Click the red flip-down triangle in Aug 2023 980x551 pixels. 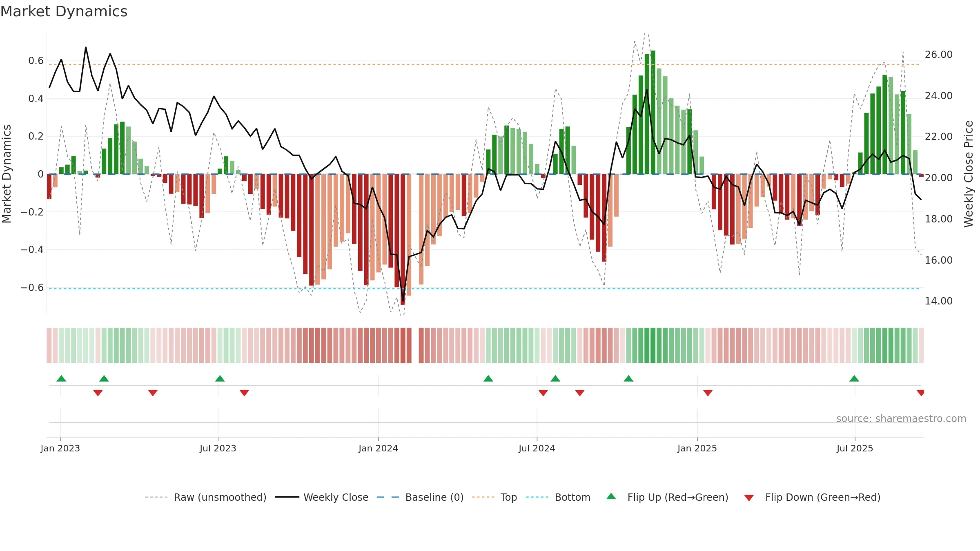245,393
